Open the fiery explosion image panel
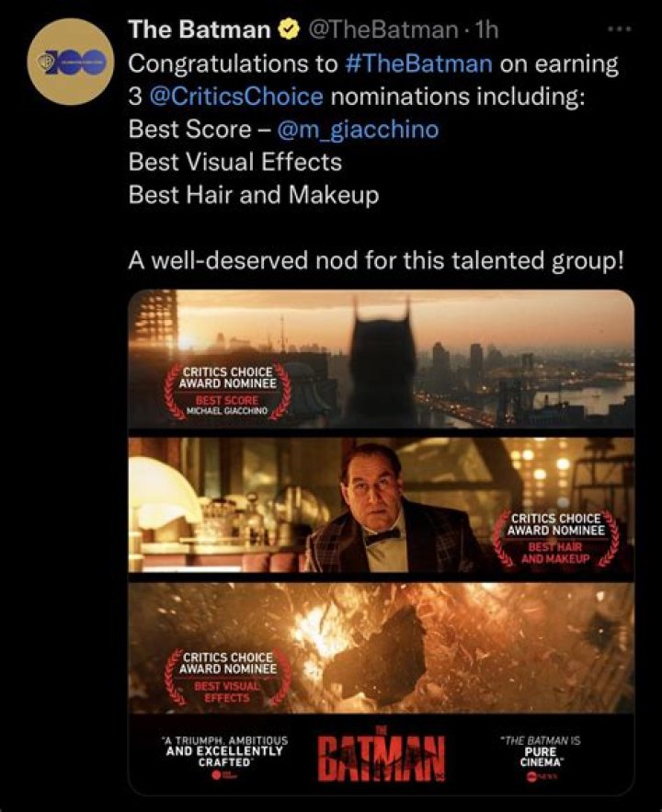 pyautogui.click(x=381, y=647)
